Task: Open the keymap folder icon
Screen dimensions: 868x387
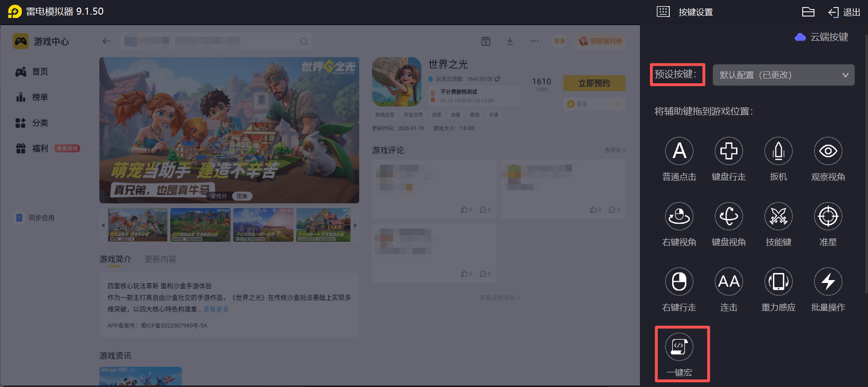Action: coord(808,12)
